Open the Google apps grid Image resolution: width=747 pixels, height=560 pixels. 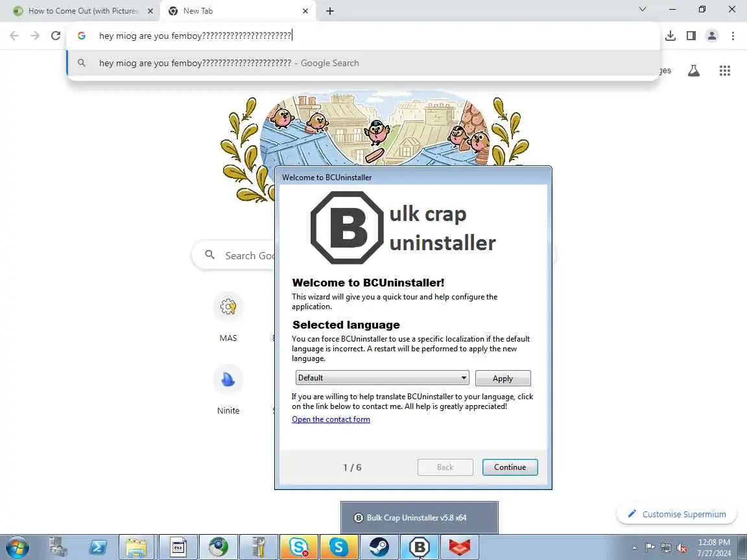(724, 71)
